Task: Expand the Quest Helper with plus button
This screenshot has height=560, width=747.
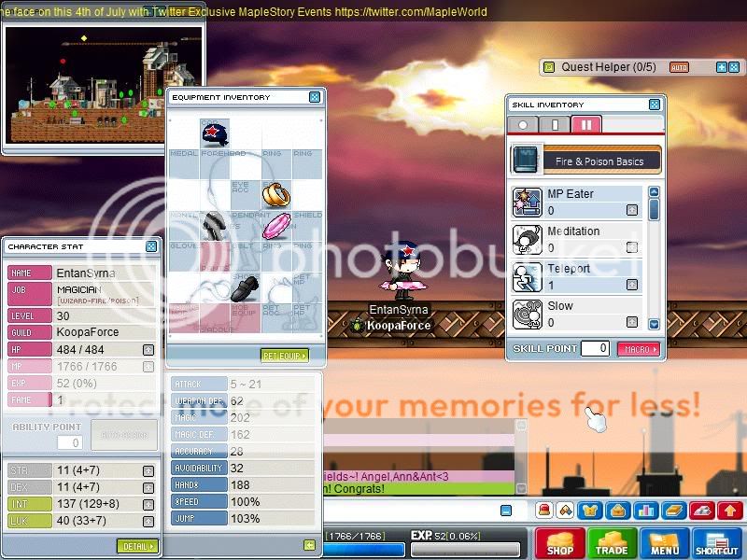Action: click(721, 67)
